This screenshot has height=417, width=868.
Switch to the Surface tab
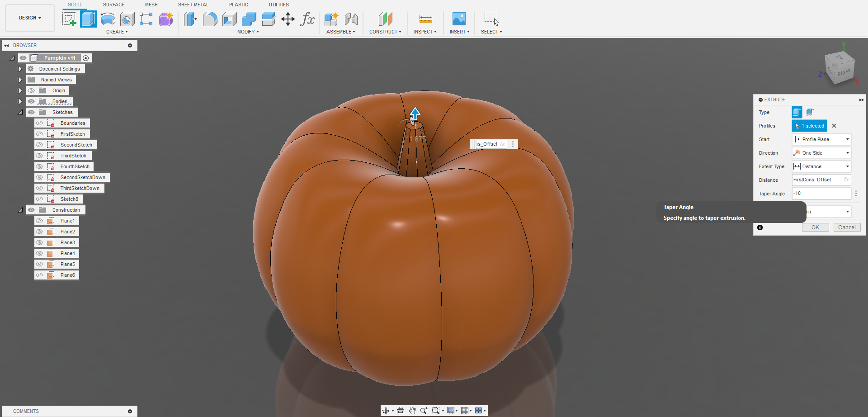pos(113,5)
